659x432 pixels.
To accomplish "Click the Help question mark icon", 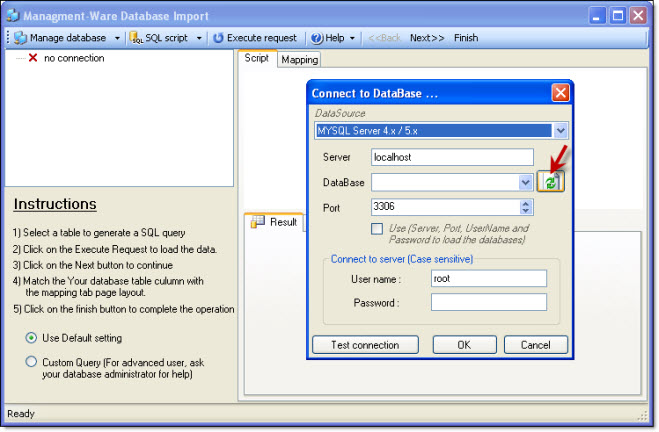I will tap(316, 38).
